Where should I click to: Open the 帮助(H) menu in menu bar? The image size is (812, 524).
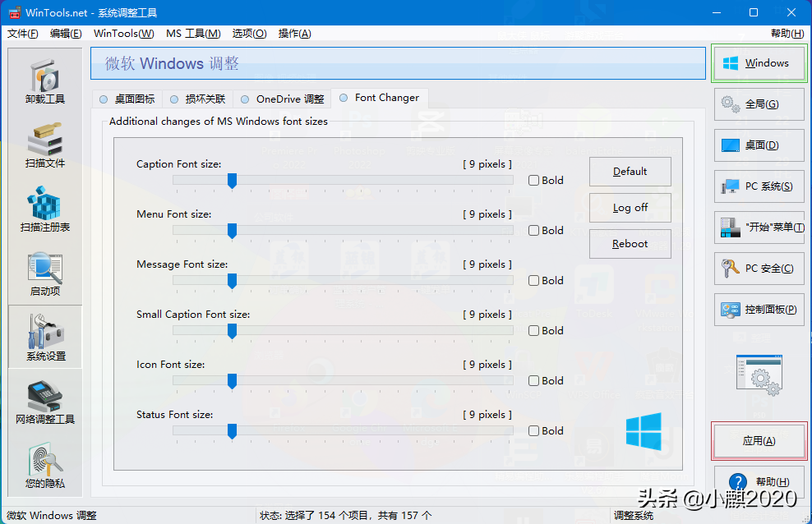(787, 34)
